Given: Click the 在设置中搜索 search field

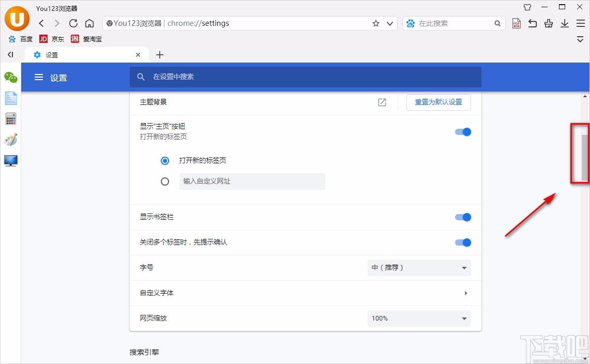Looking at the screenshot, I should [x=305, y=77].
